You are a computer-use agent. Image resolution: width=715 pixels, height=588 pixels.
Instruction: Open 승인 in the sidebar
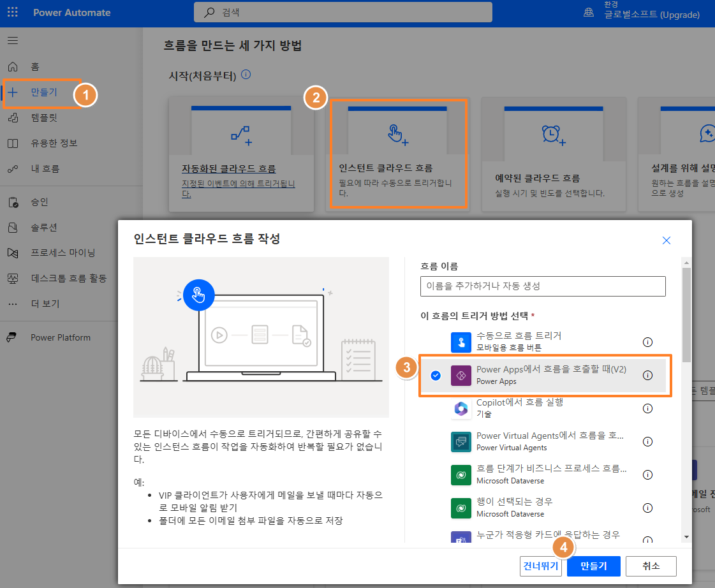(39, 202)
